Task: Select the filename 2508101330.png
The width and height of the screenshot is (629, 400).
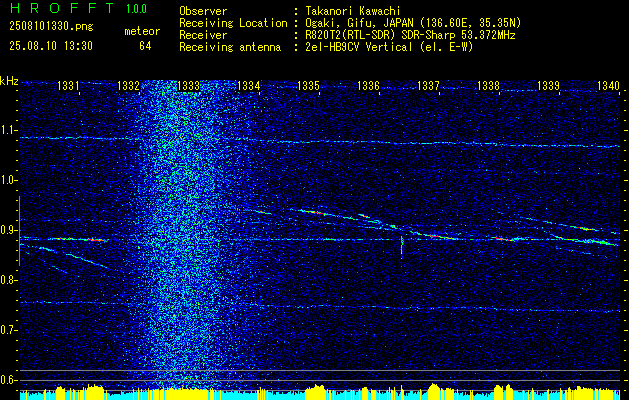Action: pyautogui.click(x=51, y=27)
